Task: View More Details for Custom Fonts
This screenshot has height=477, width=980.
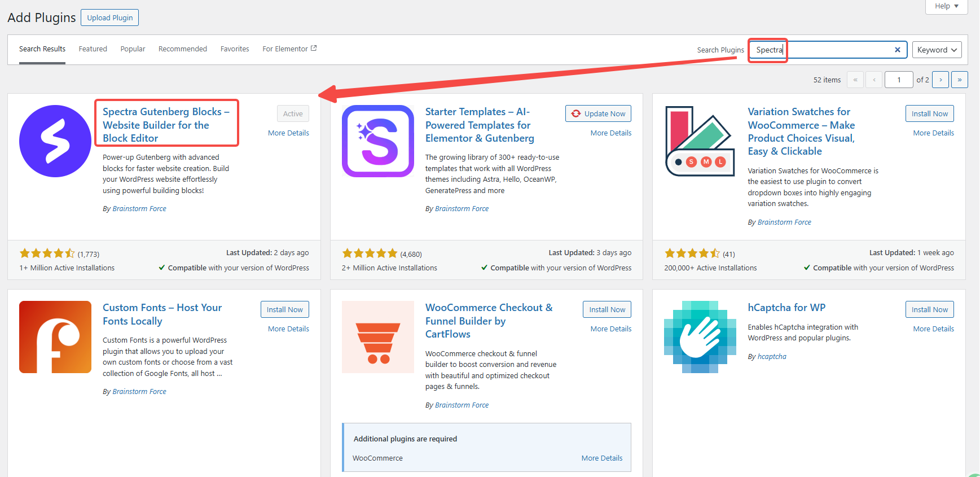Action: pos(288,329)
